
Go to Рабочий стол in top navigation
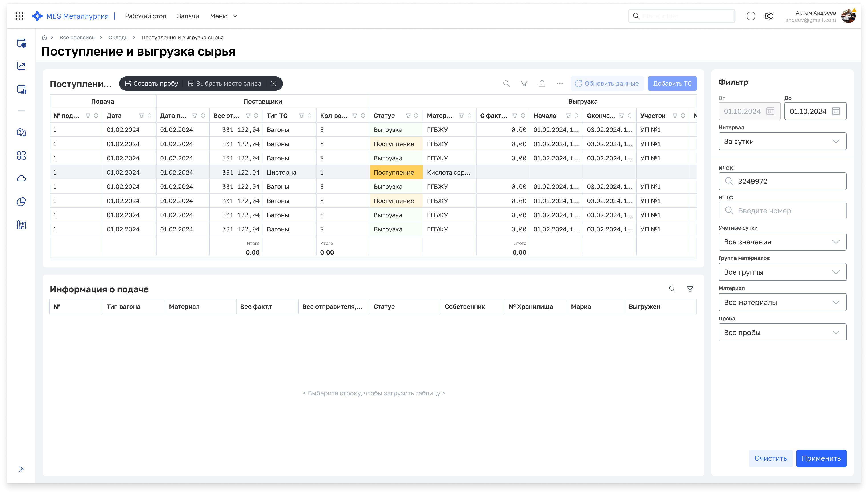click(145, 16)
